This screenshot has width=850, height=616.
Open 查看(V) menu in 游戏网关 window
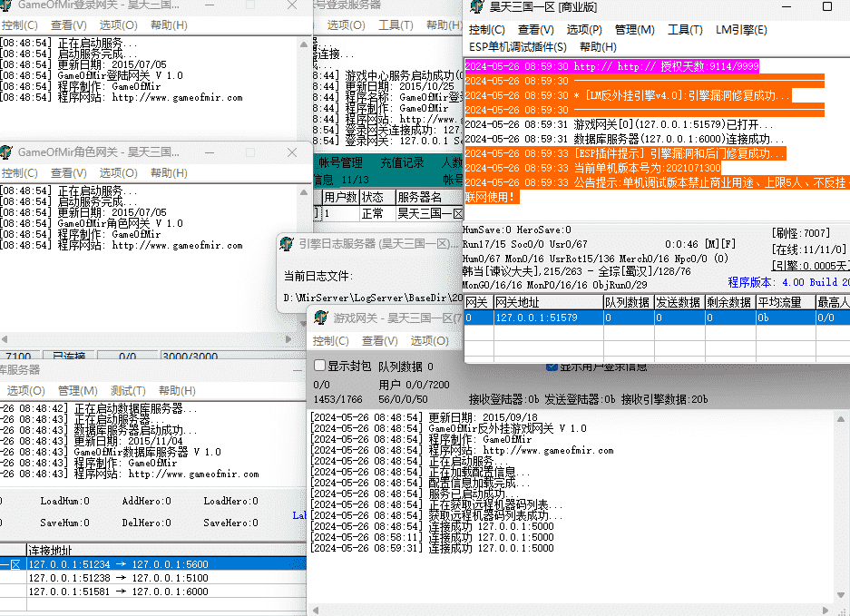(380, 341)
